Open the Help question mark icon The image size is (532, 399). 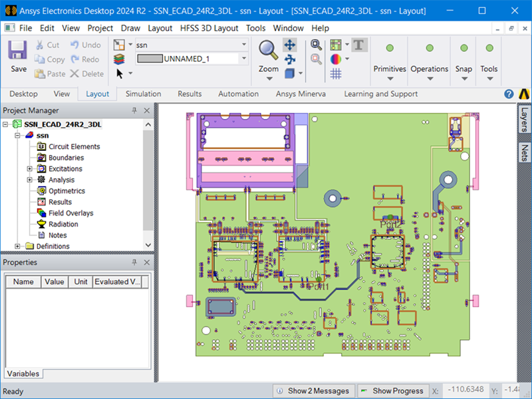tap(509, 94)
